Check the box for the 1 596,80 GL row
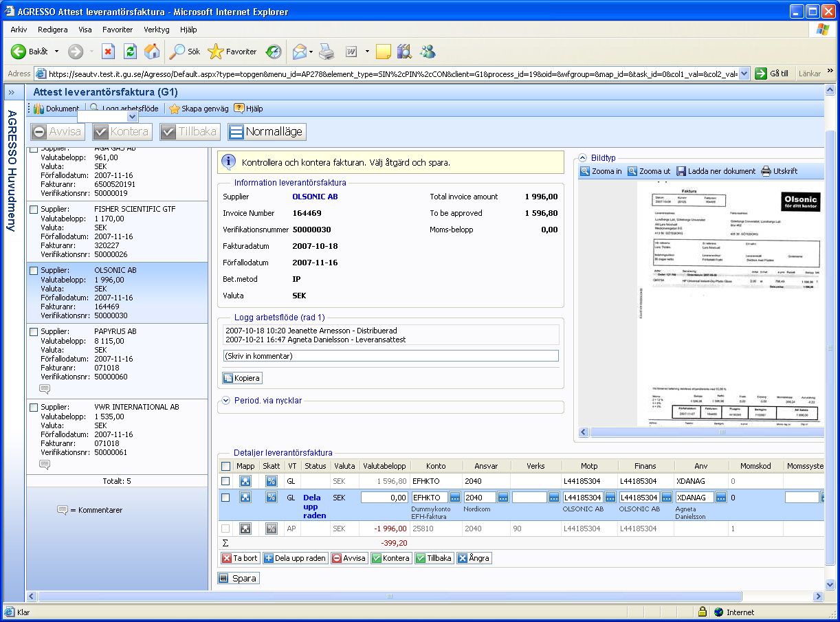The height and width of the screenshot is (622, 840). pos(225,481)
